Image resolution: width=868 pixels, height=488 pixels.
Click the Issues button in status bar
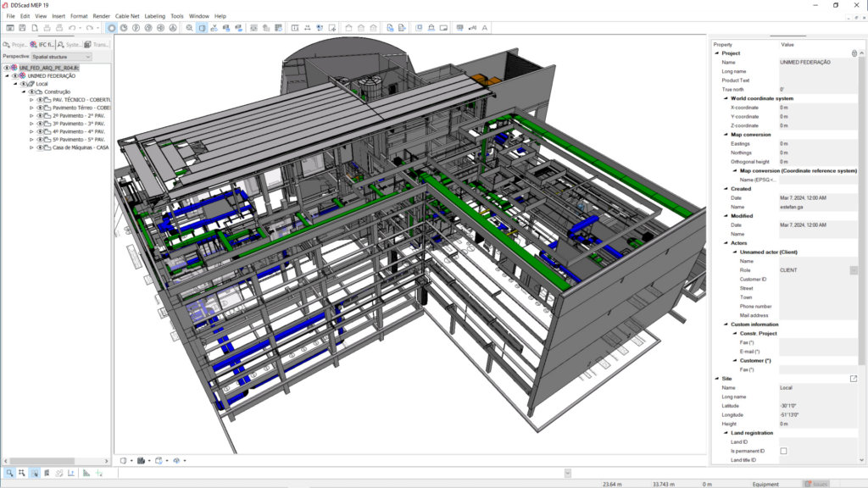817,484
